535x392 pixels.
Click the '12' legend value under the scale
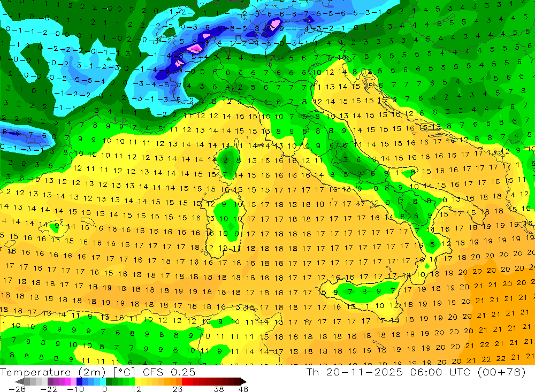(136, 389)
